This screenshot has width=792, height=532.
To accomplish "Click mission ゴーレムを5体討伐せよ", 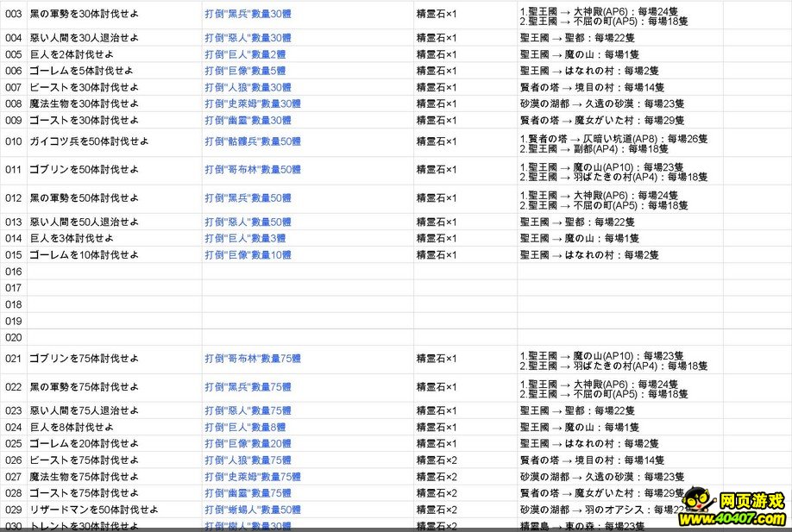I will pyautogui.click(x=81, y=71).
